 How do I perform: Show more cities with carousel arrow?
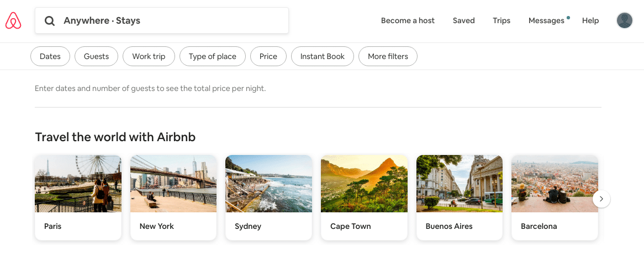coord(601,199)
